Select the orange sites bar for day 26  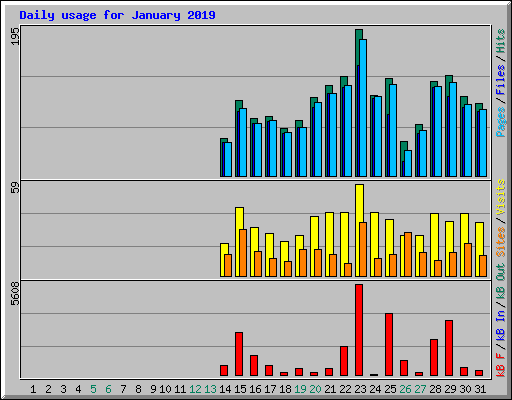click(408, 254)
